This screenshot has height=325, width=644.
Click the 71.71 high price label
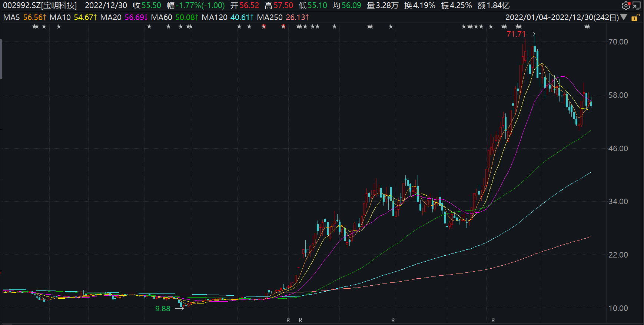click(x=516, y=34)
